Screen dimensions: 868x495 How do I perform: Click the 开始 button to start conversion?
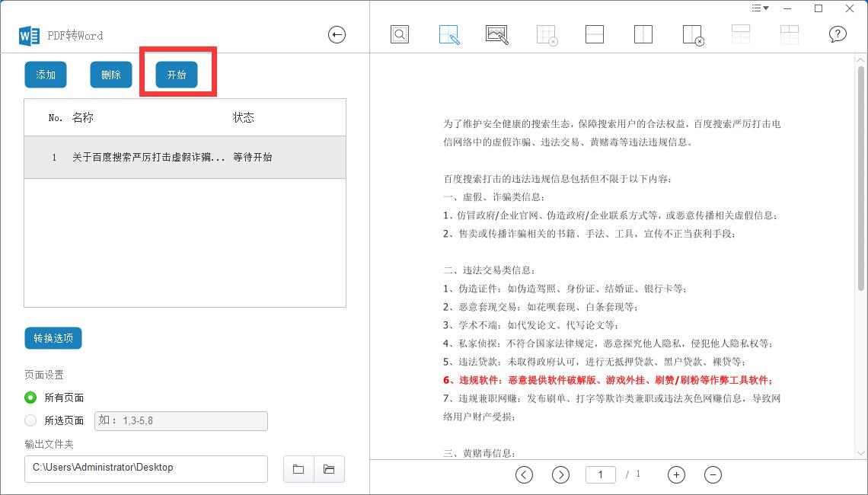tap(177, 75)
